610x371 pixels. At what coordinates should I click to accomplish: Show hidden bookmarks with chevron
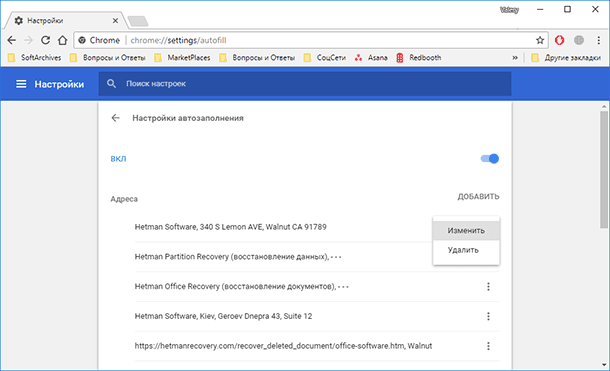click(x=515, y=58)
